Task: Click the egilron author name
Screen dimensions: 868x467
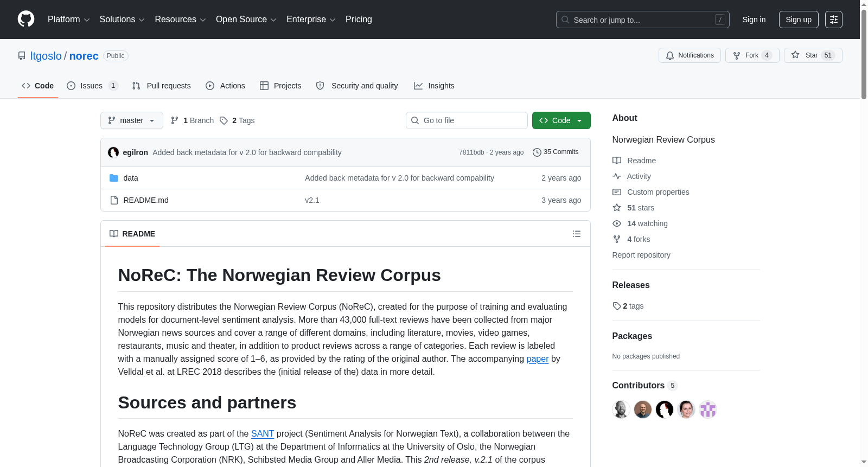Action: click(x=136, y=152)
